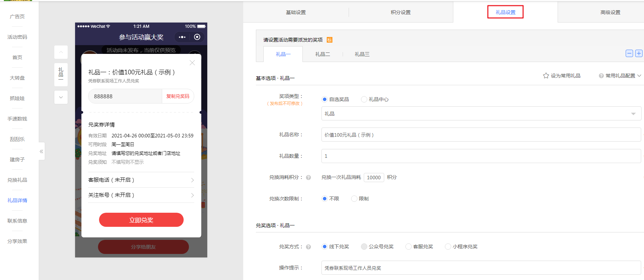Image resolution: width=644 pixels, height=280 pixels.
Task: Open the WeChat mini-program more menu
Action: [182, 37]
